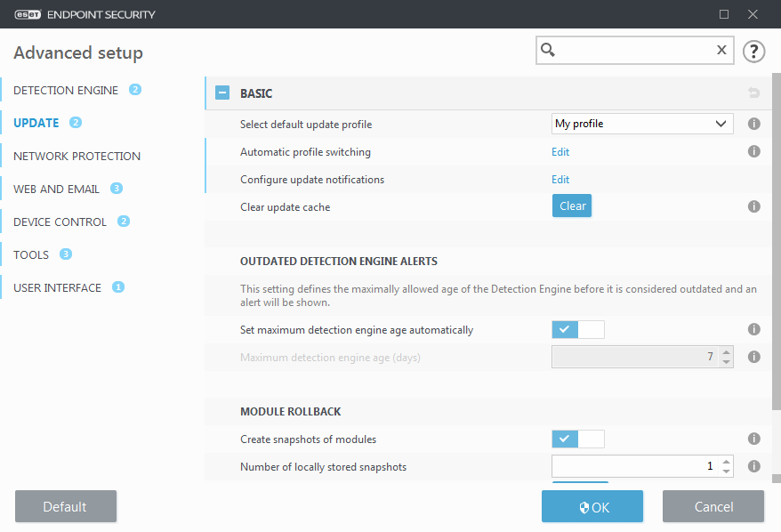Screen dimensions: 781x532
Task: Show info for Automatic profile switching
Action: point(754,151)
